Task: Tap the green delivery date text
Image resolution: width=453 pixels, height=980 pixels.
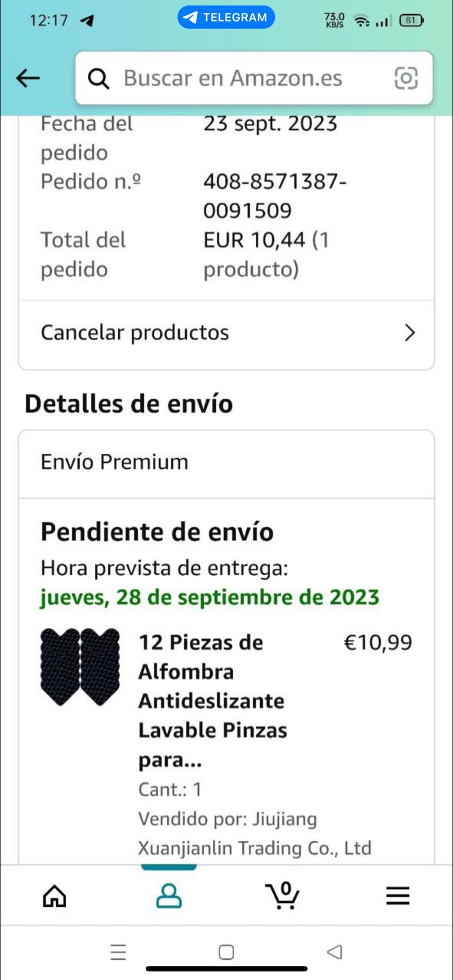Action: [210, 597]
